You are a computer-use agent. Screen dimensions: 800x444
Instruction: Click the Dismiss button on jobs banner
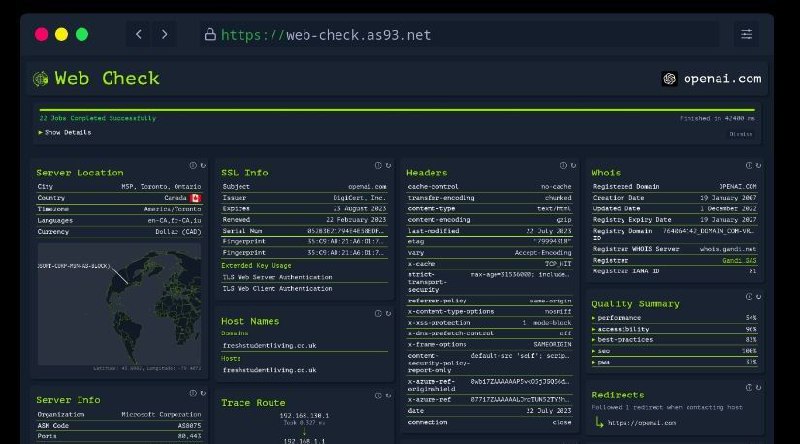point(740,133)
